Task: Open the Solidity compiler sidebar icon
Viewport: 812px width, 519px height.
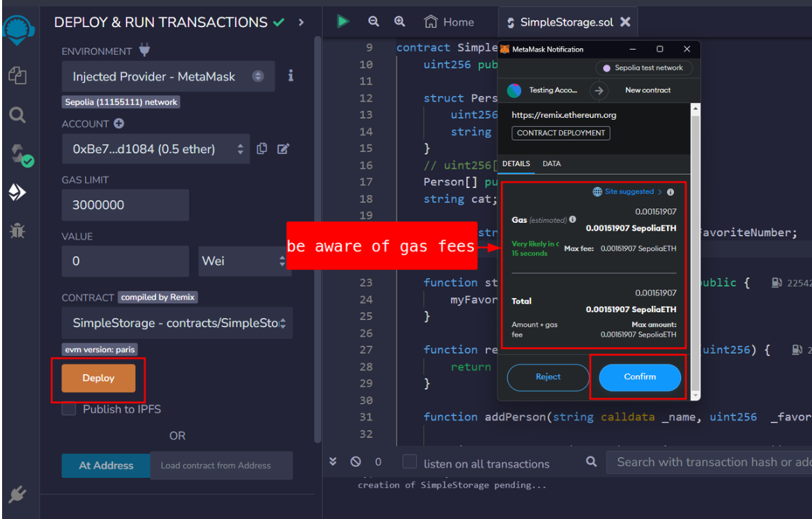Action: 21,155
